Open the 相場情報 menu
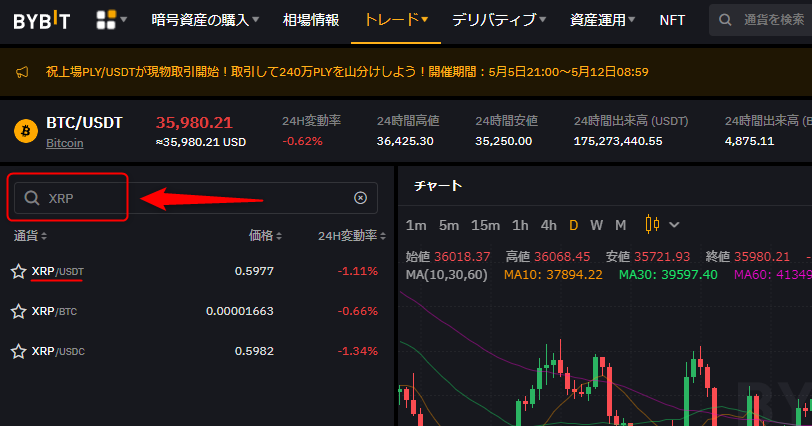Screen dimensions: 812x426 click(311, 20)
